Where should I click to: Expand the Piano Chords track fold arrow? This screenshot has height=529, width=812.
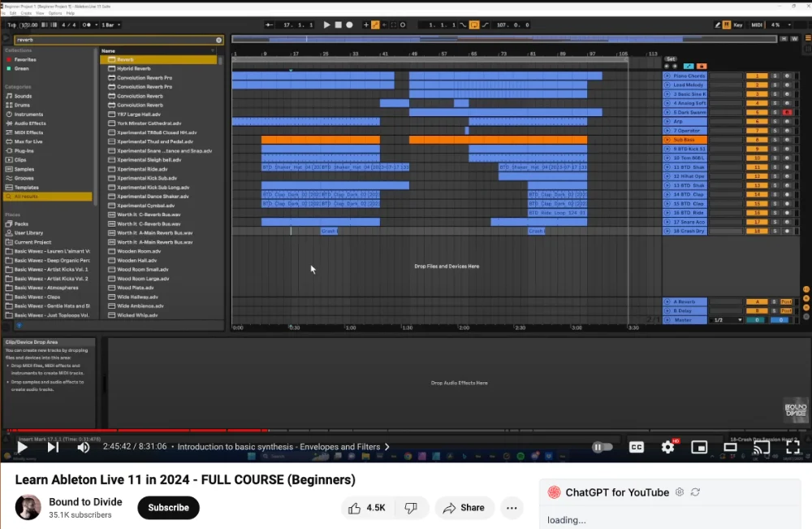667,76
